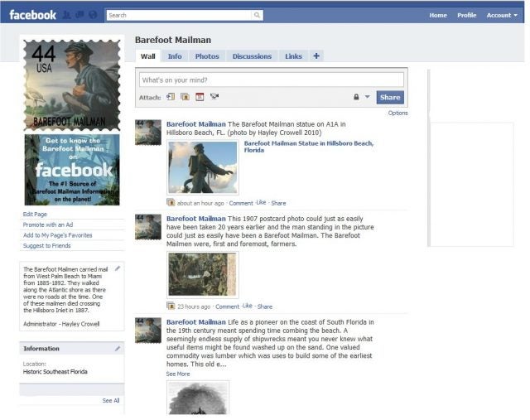Attach an event calendar to the post
Screen dimensions: 530x420
200,97
